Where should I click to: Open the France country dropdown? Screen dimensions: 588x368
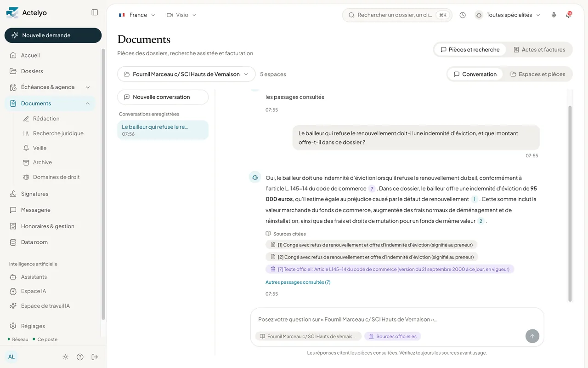pyautogui.click(x=137, y=15)
